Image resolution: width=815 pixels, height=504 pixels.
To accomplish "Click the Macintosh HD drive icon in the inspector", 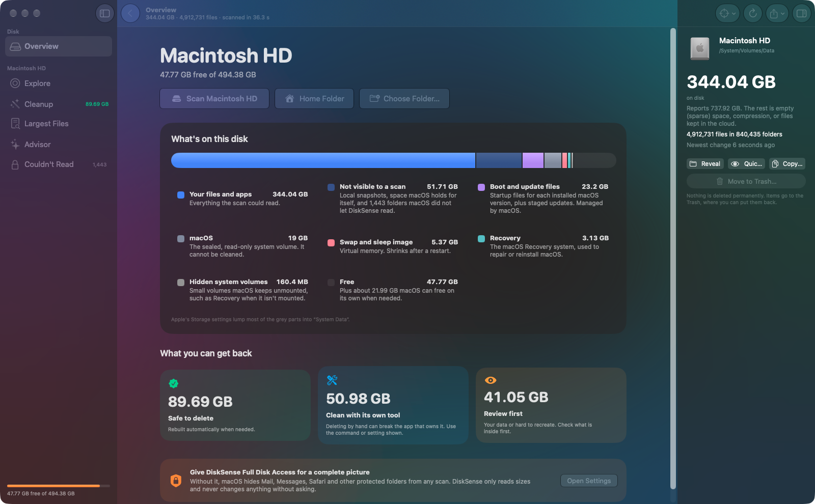I will pos(700,48).
